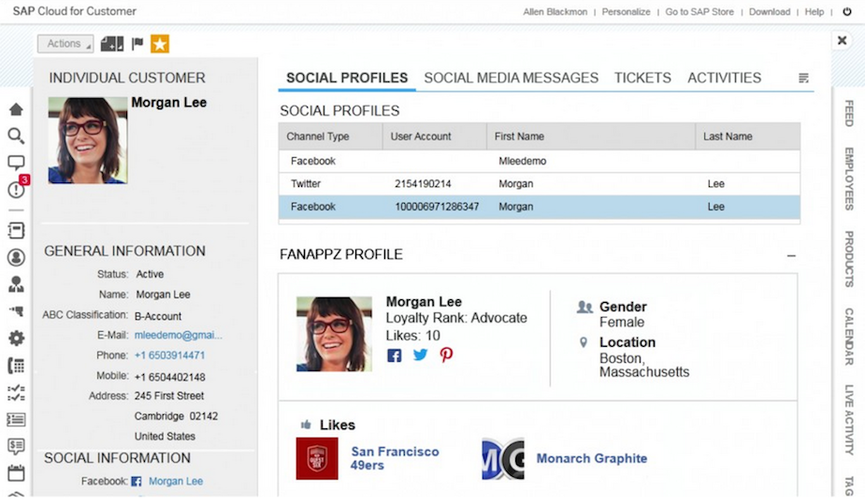Click the Twitter icon in Fanappz profile
Image resolution: width=865 pixels, height=504 pixels.
tap(420, 355)
